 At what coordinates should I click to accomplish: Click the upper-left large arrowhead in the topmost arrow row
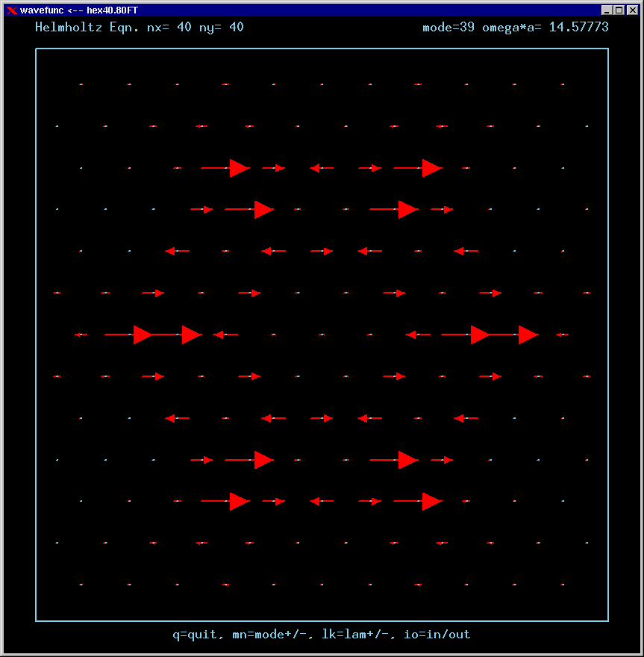point(239,168)
